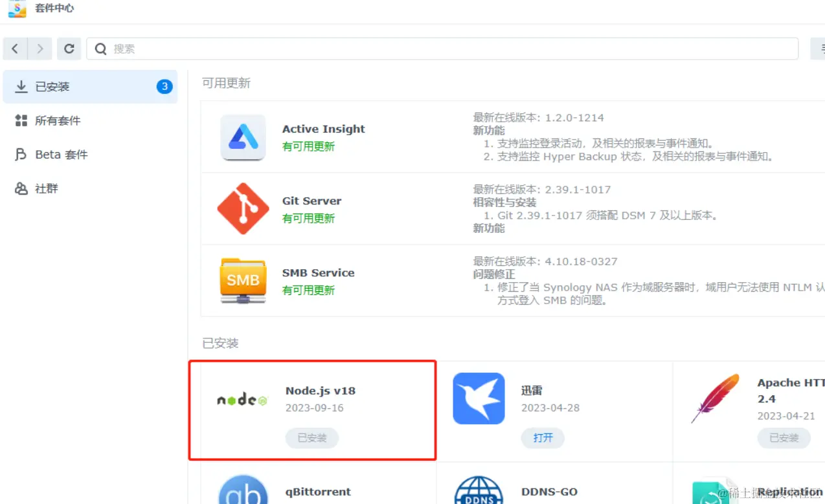Click the update count badge 3
The width and height of the screenshot is (825, 504).
coord(164,87)
